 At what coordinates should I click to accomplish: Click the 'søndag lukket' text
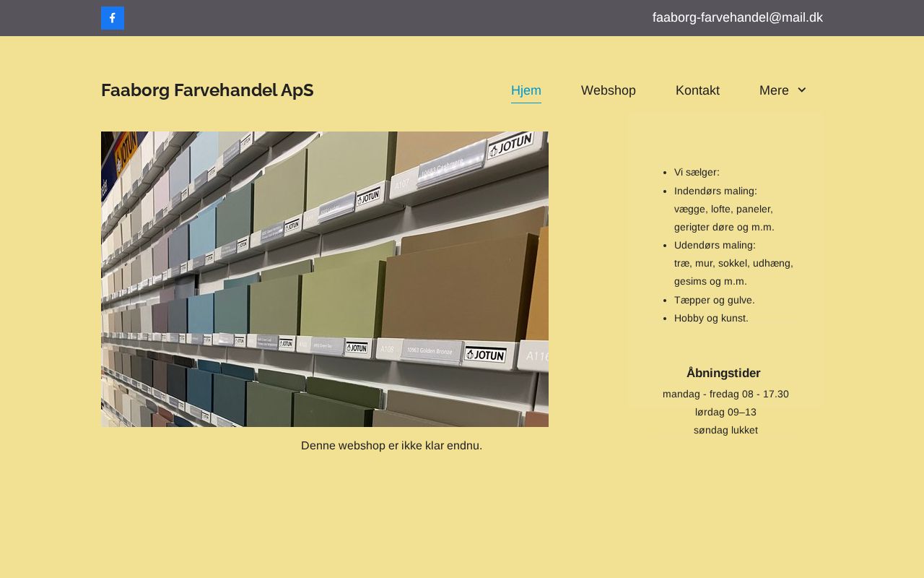coord(725,430)
